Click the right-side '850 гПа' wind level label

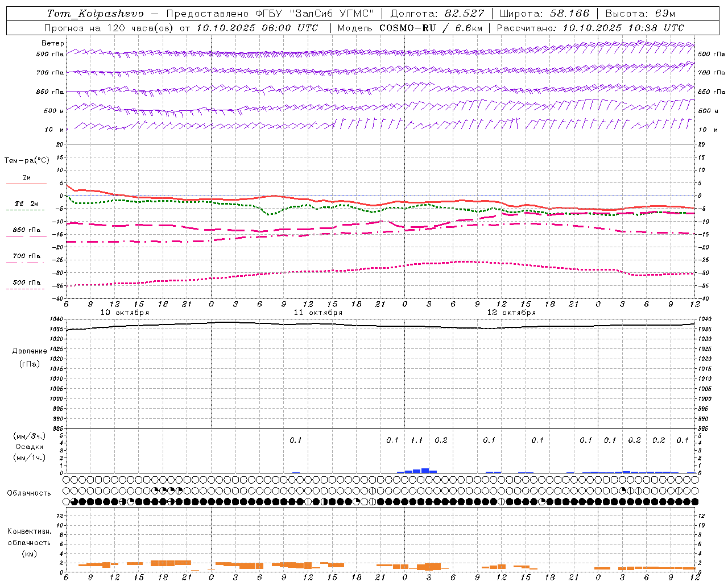(712, 92)
